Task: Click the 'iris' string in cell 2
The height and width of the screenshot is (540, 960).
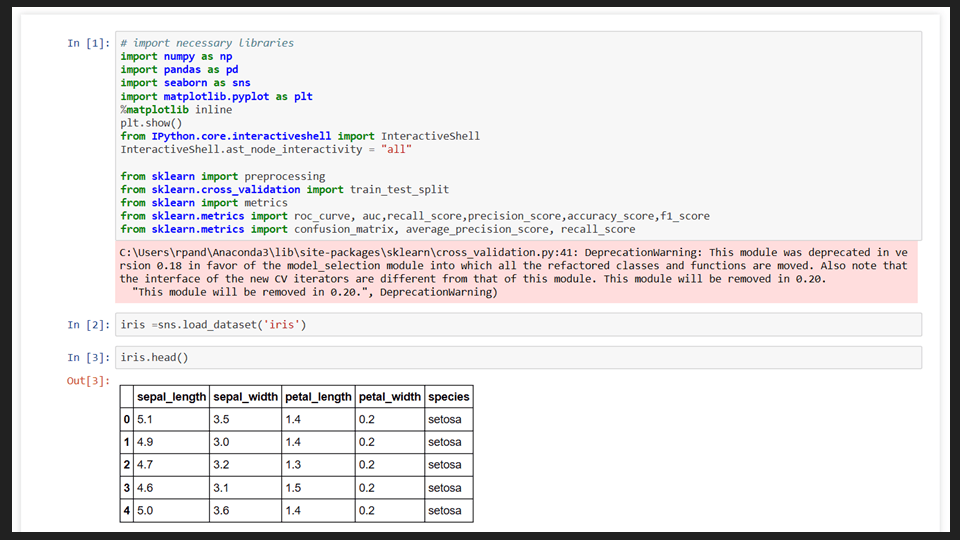Action: [x=282, y=324]
